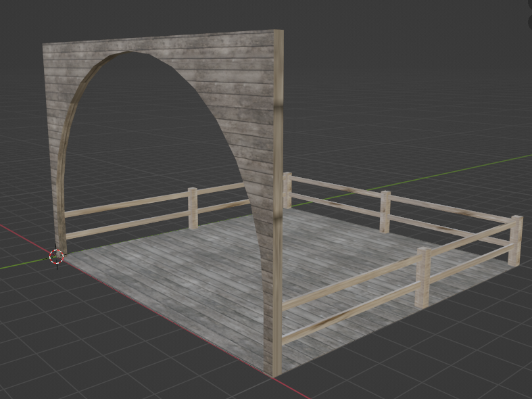
Task: Select the fence corner post at far right
Action: click(516, 241)
